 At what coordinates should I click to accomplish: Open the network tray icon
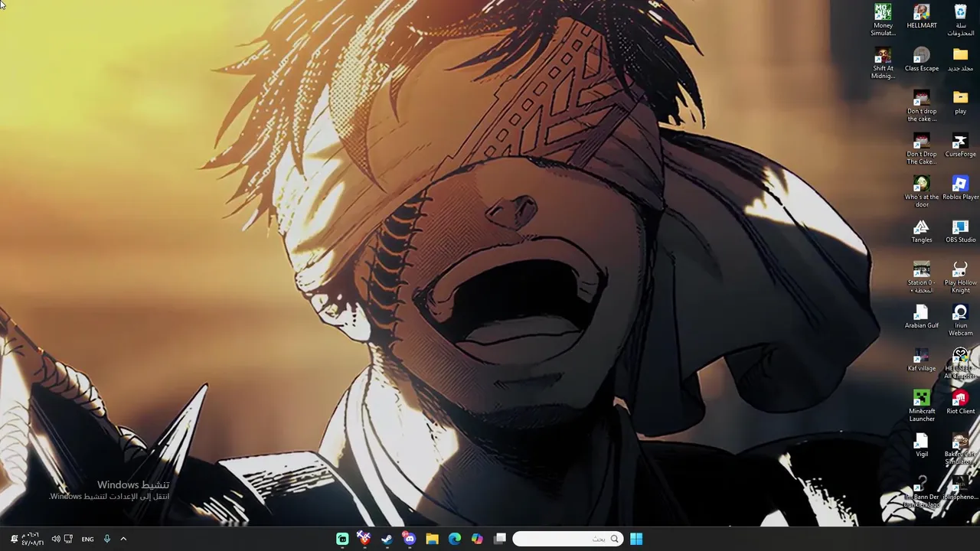tap(68, 539)
